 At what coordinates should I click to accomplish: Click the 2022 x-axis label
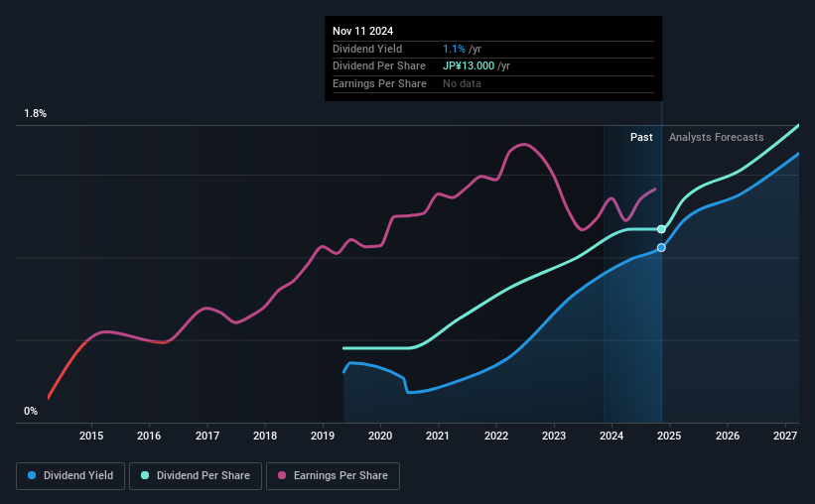(496, 436)
